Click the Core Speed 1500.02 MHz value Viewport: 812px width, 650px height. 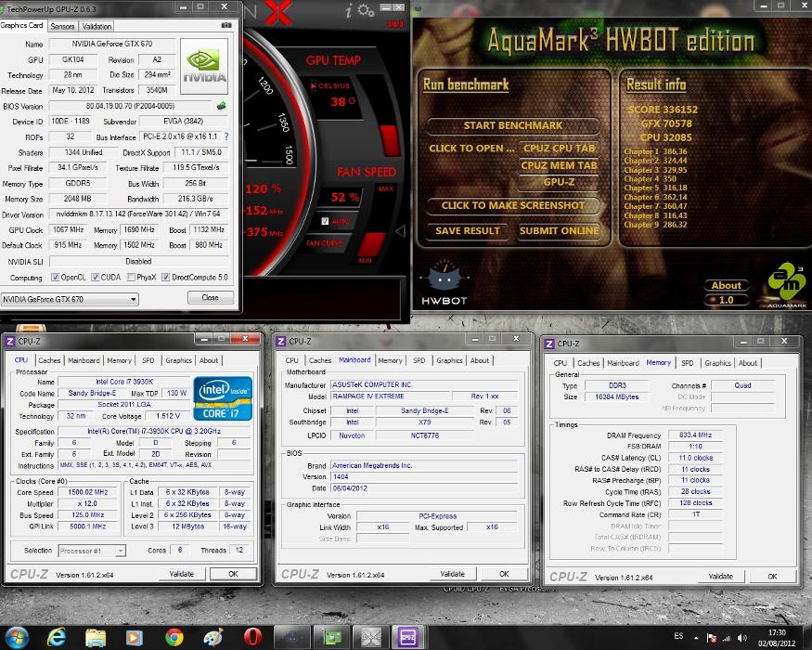[x=88, y=492]
